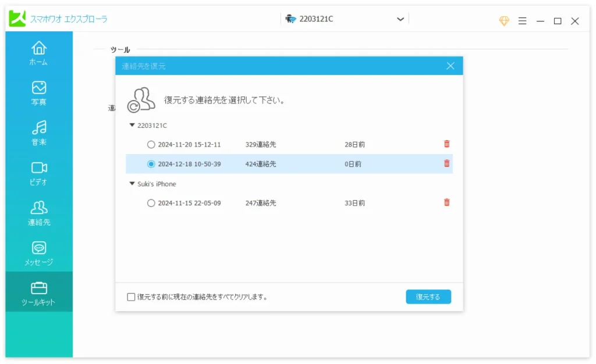Viewport: 596px width, 364px height.
Task: Delete the 2024-12-18 10-50-39 backup
Action: point(446,164)
